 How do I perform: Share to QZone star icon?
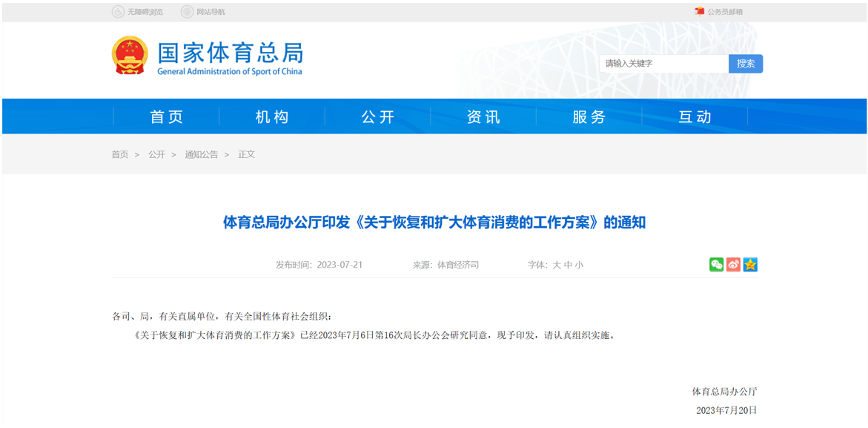[x=750, y=265]
